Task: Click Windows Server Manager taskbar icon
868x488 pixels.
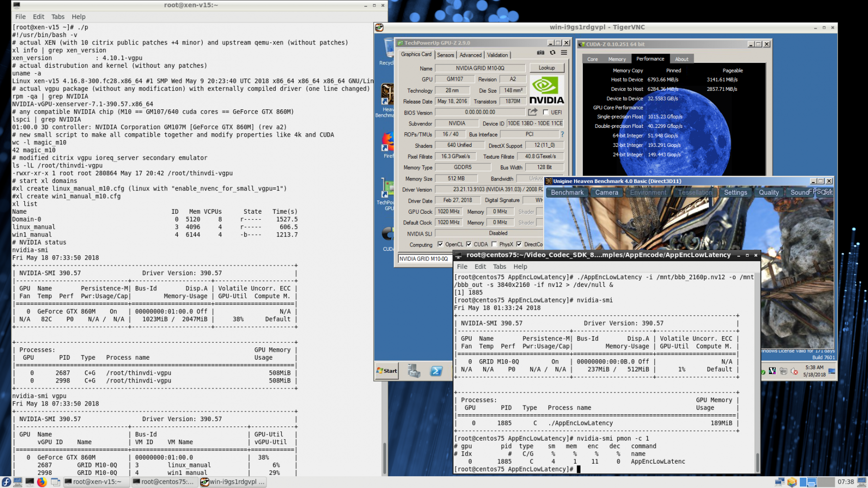Action: [x=414, y=371]
